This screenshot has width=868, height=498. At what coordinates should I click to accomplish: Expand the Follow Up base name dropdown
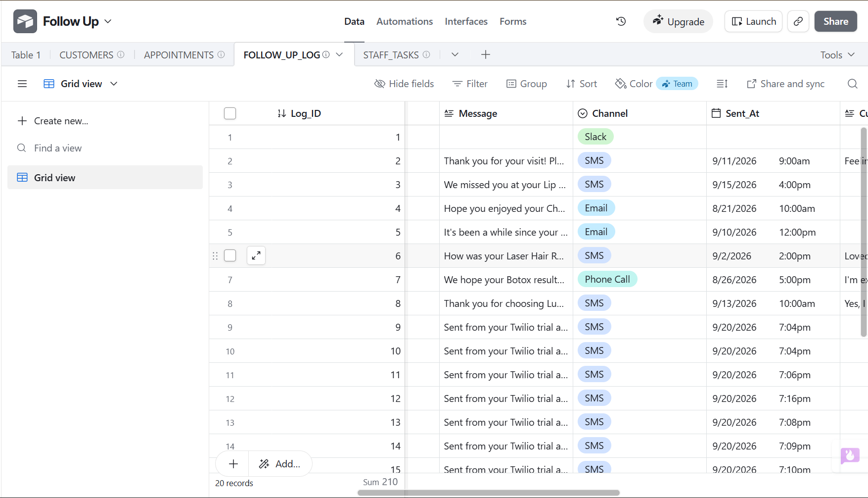tap(108, 21)
